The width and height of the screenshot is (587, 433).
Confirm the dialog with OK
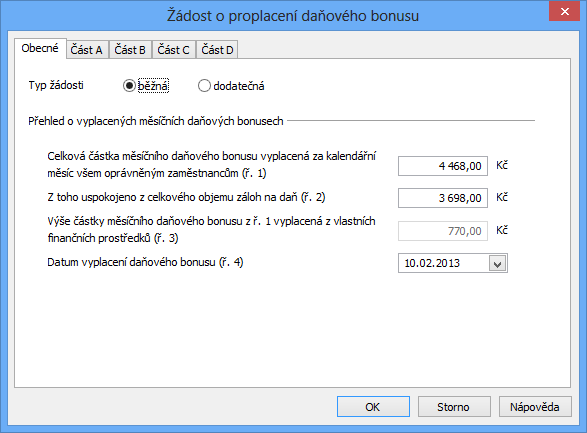(373, 406)
